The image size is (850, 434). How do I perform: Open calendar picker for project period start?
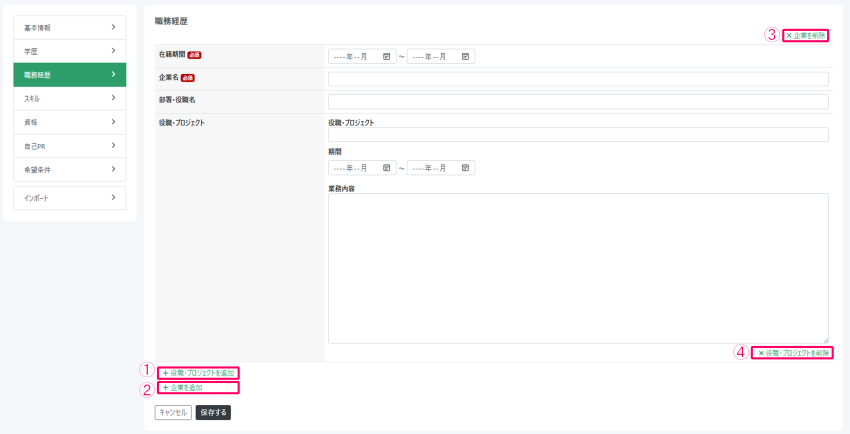coord(386,168)
